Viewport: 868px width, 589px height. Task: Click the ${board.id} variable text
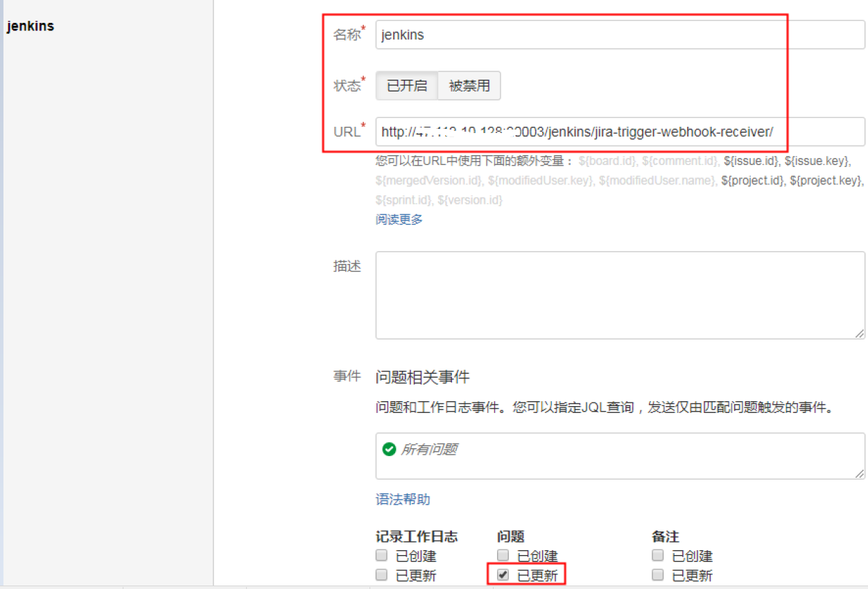click(607, 161)
